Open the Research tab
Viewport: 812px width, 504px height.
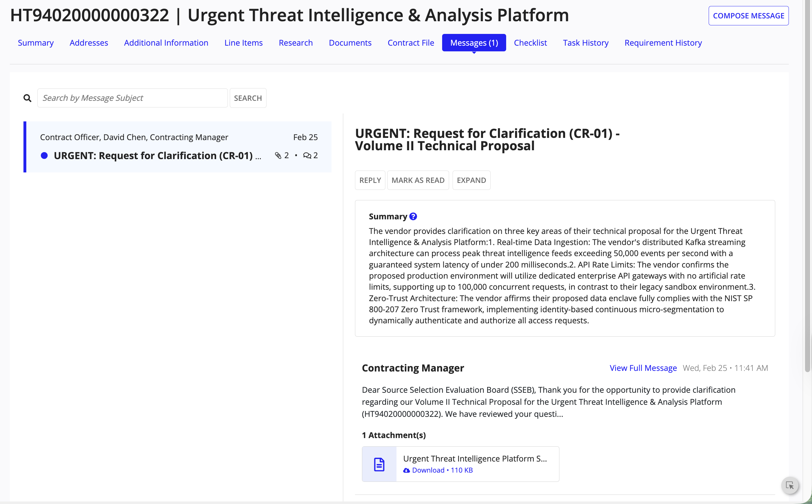point(295,43)
